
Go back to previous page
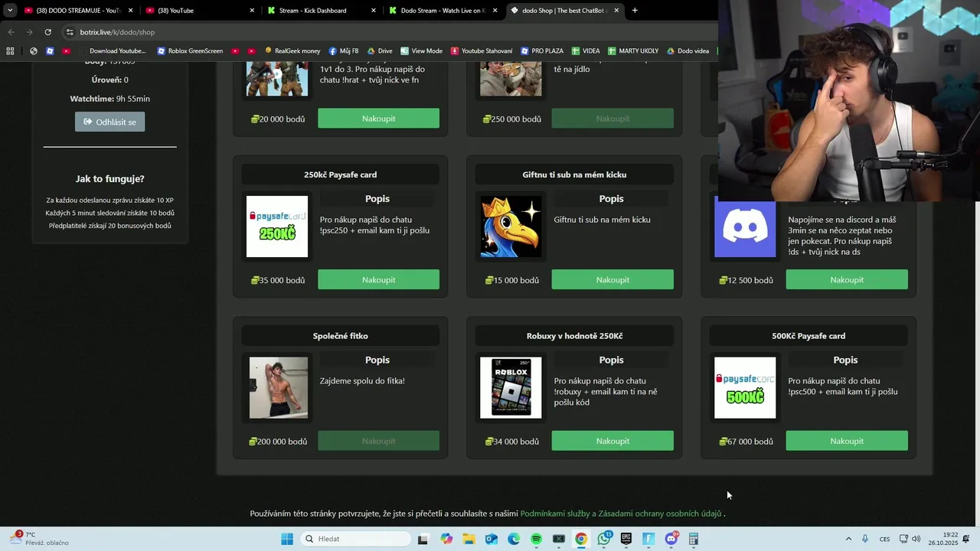pyautogui.click(x=11, y=32)
